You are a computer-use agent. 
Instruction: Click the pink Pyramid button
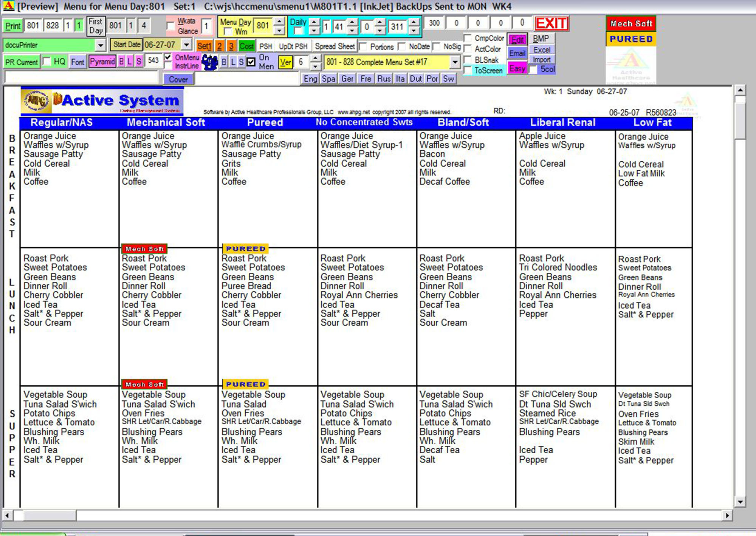(102, 62)
